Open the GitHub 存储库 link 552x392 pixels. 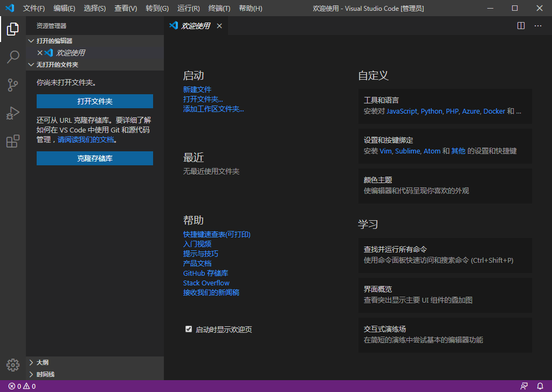(205, 273)
